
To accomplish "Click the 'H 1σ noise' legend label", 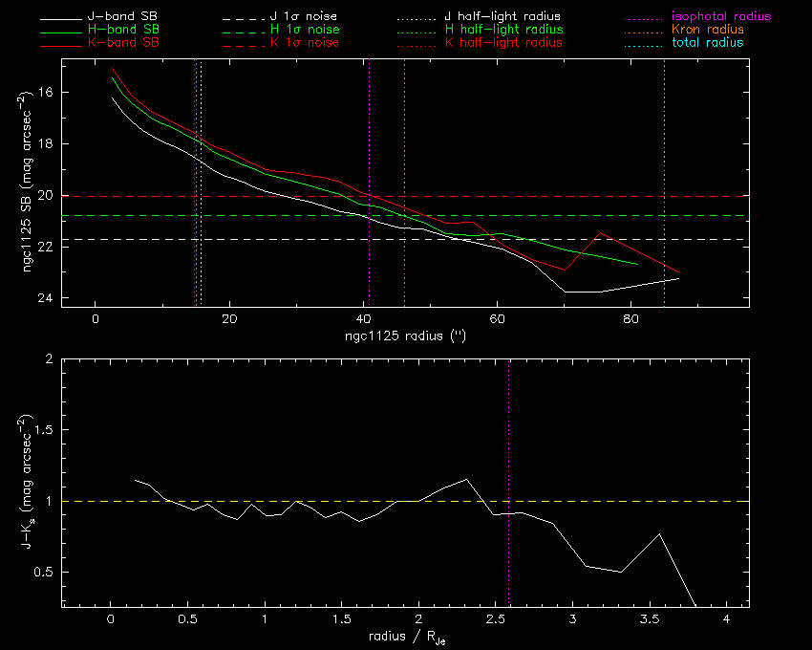I will point(305,30).
